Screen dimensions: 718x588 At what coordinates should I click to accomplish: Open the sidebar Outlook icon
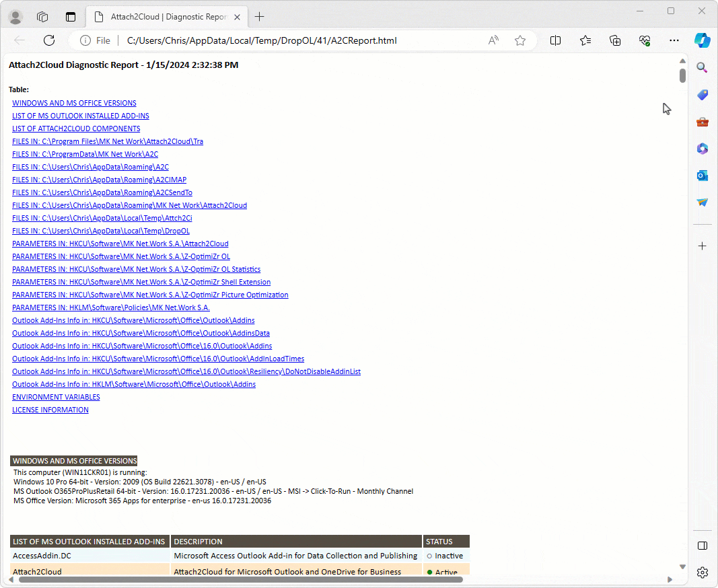tap(702, 176)
